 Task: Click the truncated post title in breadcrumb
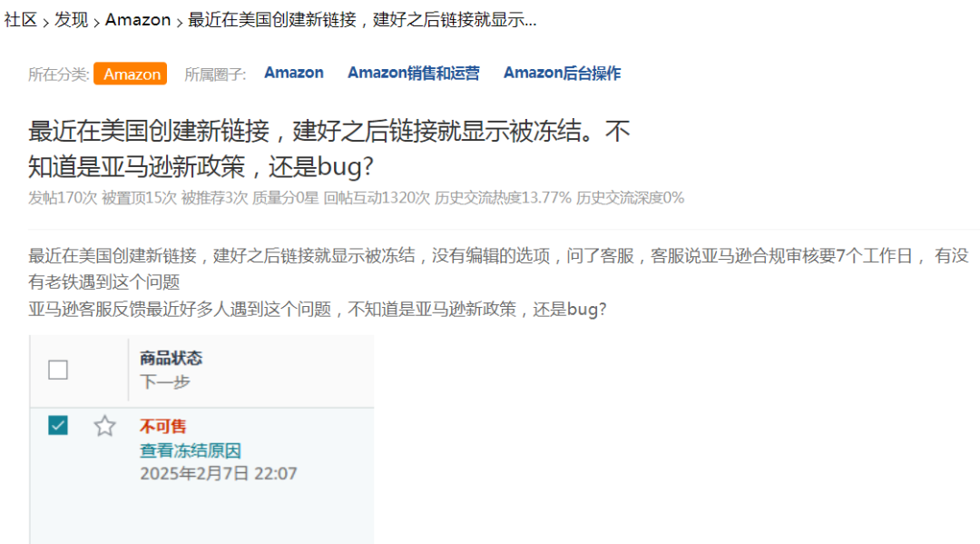tap(362, 20)
